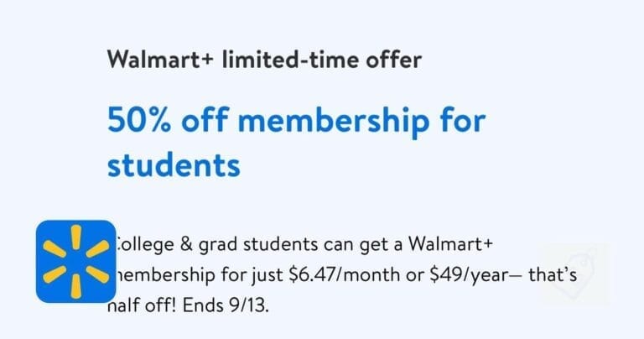This screenshot has height=339, width=644.
Task: Click the Walmart spark logo icon
Action: point(76,262)
